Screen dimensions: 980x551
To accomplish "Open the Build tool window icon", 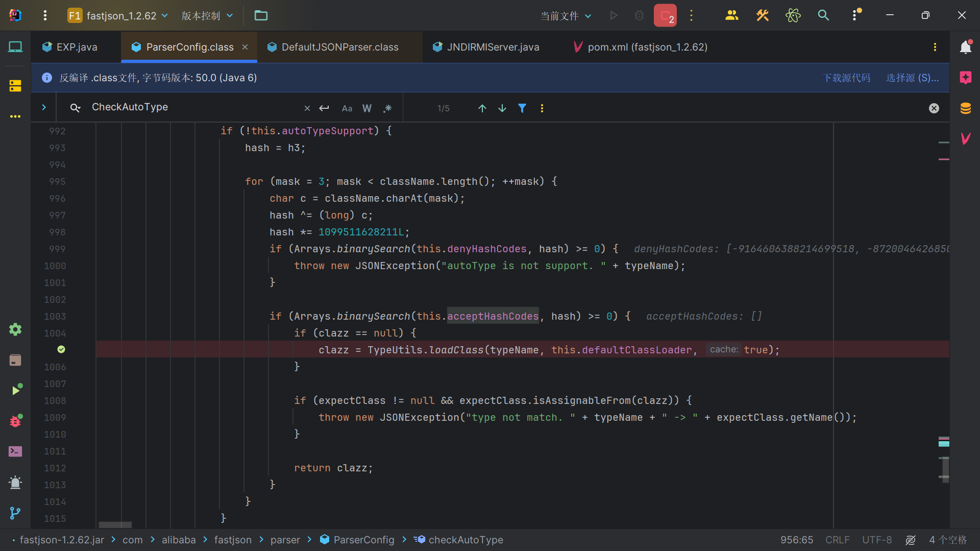I will click(x=15, y=360).
